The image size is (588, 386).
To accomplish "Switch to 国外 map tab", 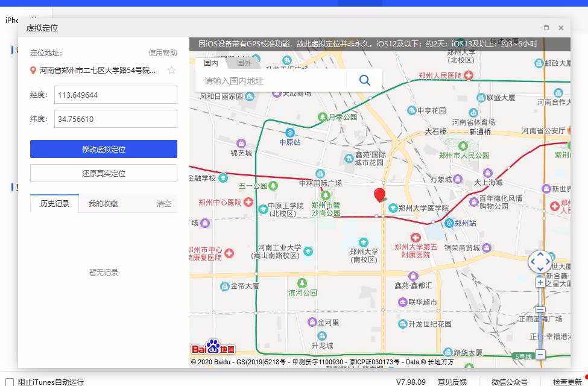I will (x=244, y=63).
